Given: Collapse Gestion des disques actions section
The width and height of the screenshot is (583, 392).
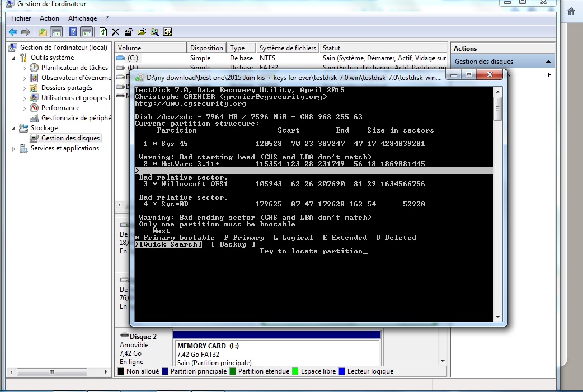Looking at the screenshot, I should pyautogui.click(x=548, y=62).
